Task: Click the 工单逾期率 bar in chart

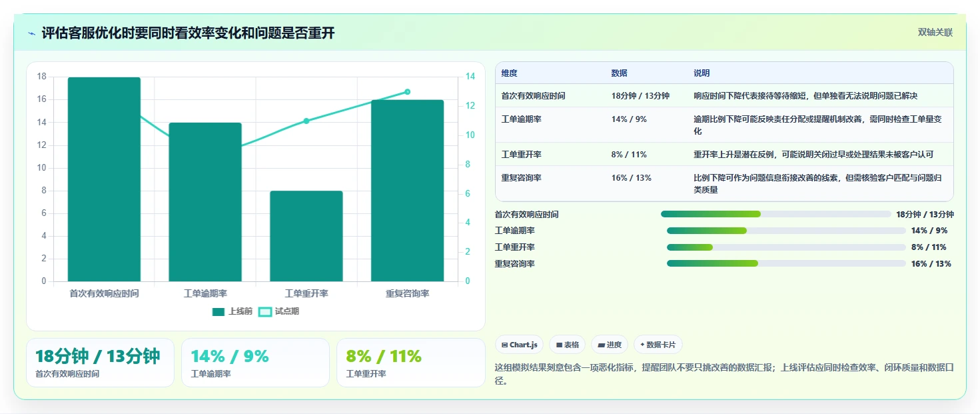Action: 205,202
